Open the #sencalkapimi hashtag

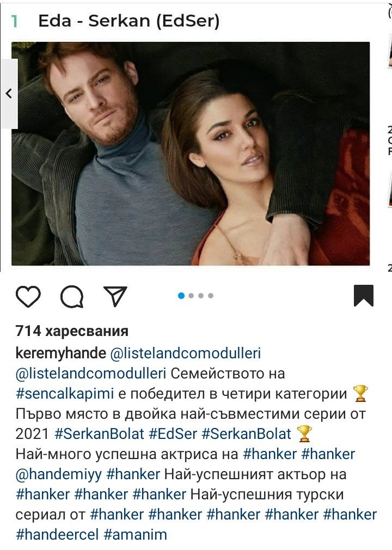(65, 394)
